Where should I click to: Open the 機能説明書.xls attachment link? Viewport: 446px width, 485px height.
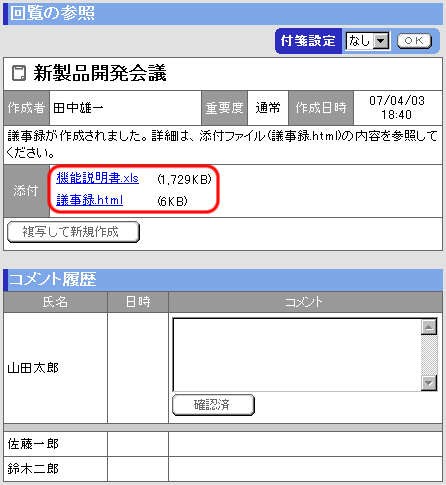[x=97, y=178]
